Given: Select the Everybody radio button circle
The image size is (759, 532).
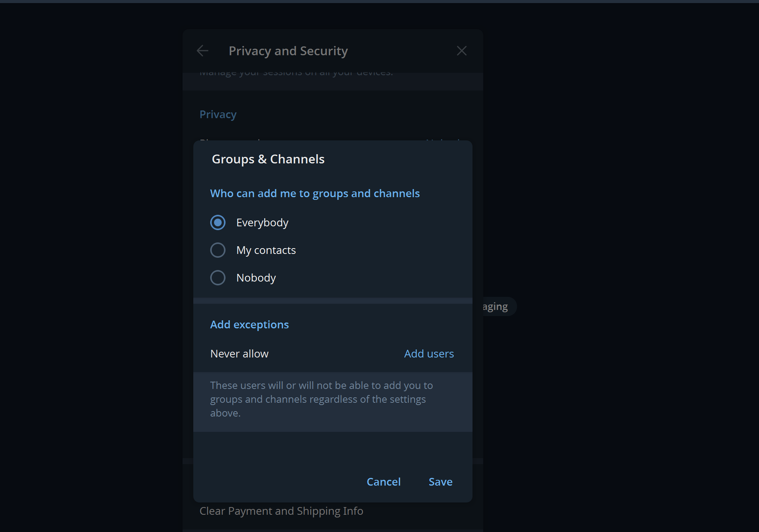Looking at the screenshot, I should click(218, 222).
